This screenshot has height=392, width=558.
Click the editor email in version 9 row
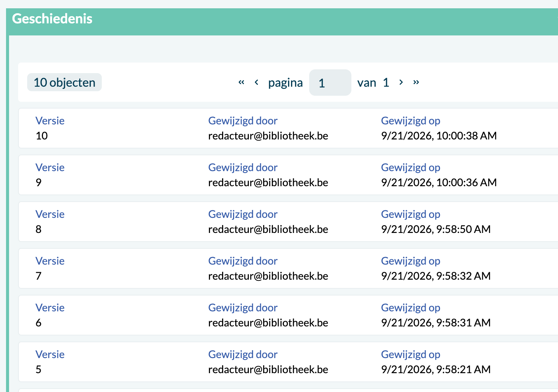point(268,182)
